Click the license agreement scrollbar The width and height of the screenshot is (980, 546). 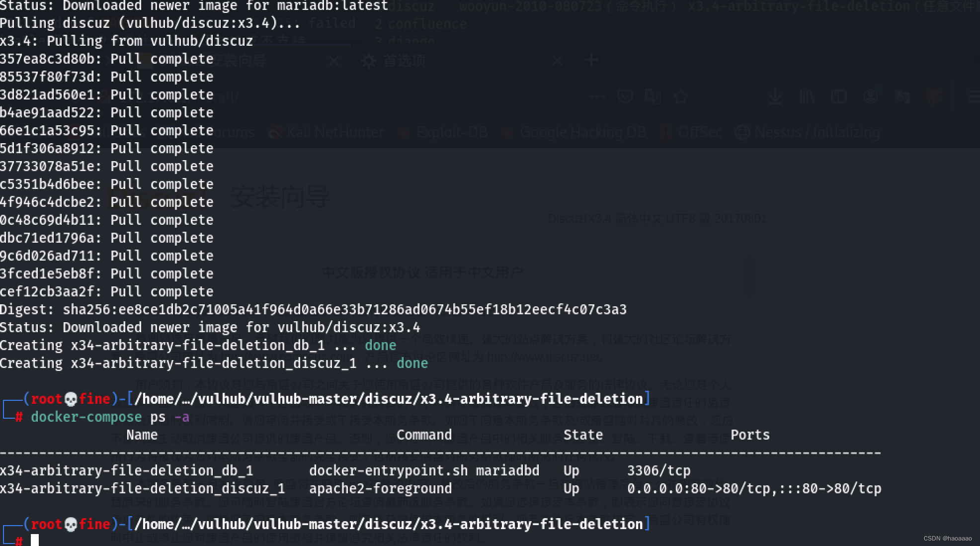coord(749,276)
